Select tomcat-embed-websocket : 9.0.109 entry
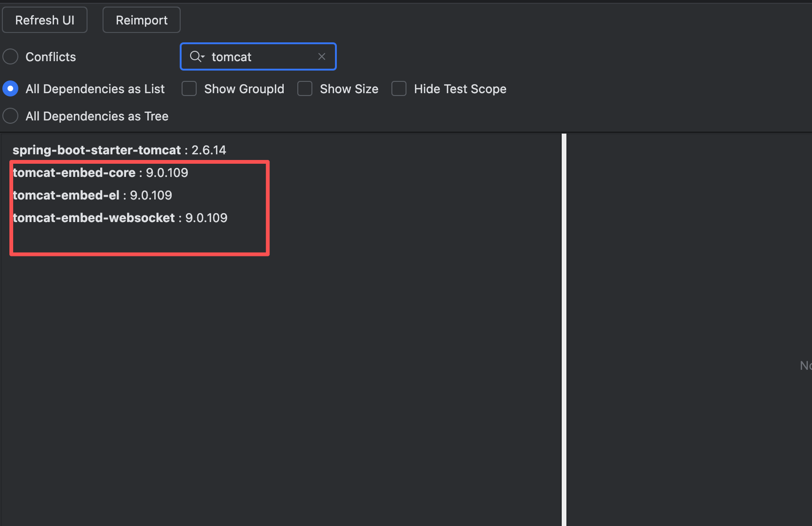 [x=120, y=218]
